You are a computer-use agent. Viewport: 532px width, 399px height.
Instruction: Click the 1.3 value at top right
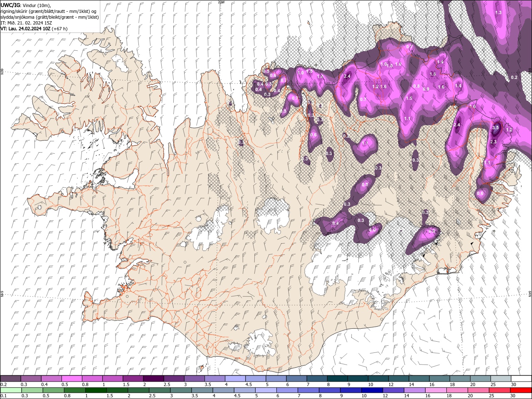498,12
